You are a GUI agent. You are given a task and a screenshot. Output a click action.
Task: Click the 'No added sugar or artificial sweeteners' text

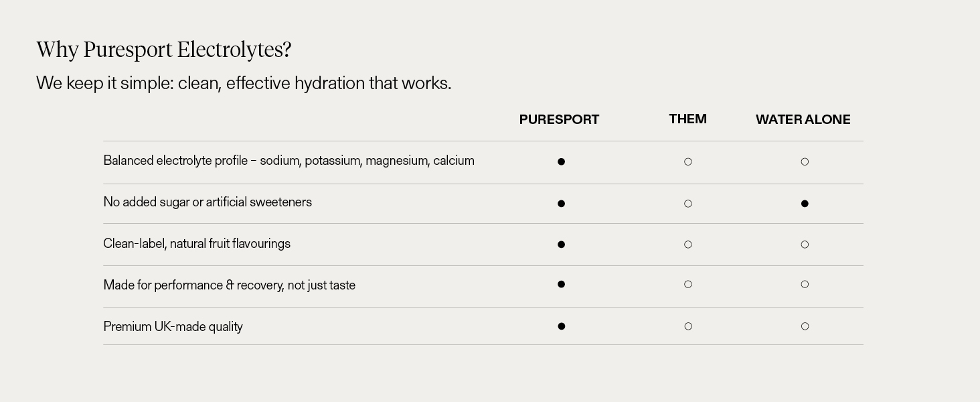(208, 202)
